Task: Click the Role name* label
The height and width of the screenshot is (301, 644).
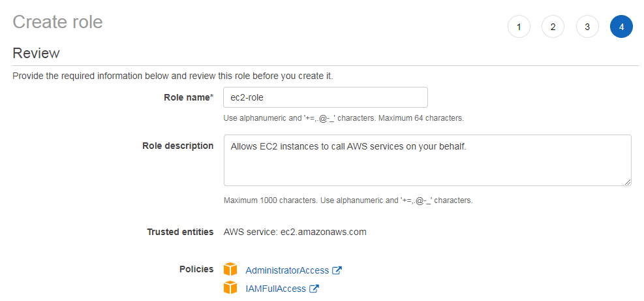Action: (x=189, y=97)
